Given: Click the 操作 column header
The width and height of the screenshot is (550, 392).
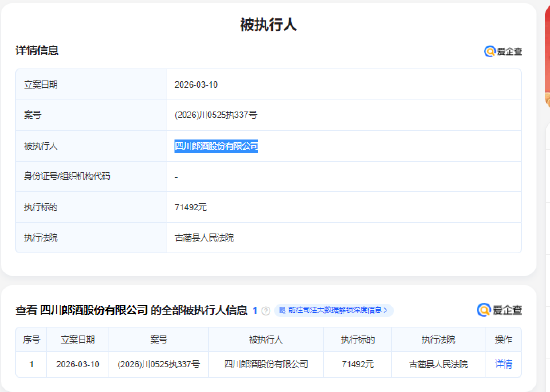Looking at the screenshot, I should point(503,340).
